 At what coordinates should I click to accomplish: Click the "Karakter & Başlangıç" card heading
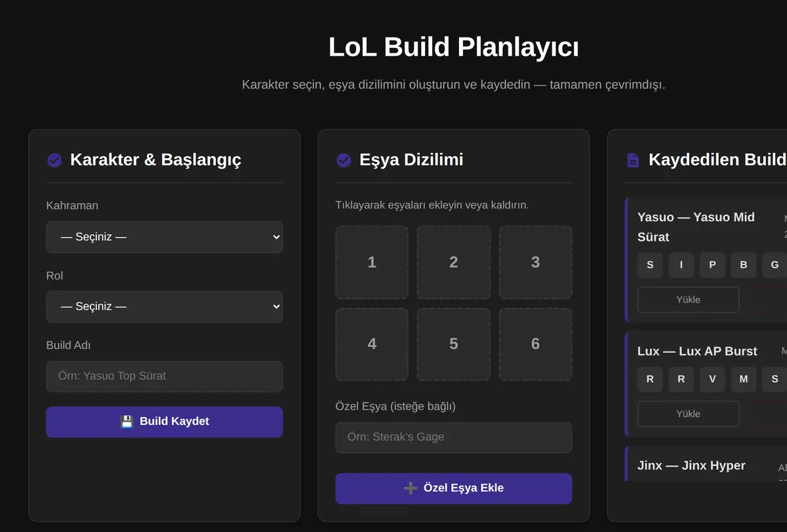click(155, 160)
